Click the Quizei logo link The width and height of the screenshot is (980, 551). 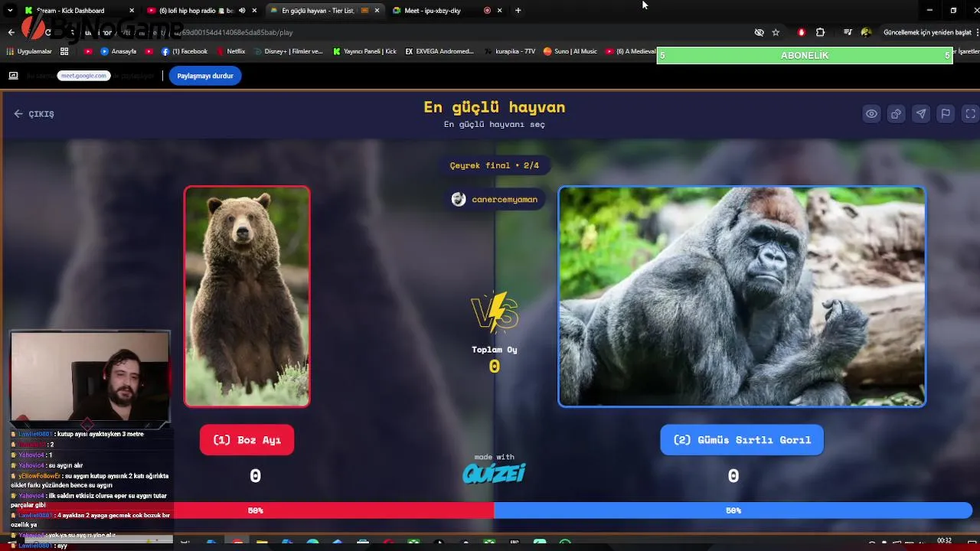tap(494, 474)
